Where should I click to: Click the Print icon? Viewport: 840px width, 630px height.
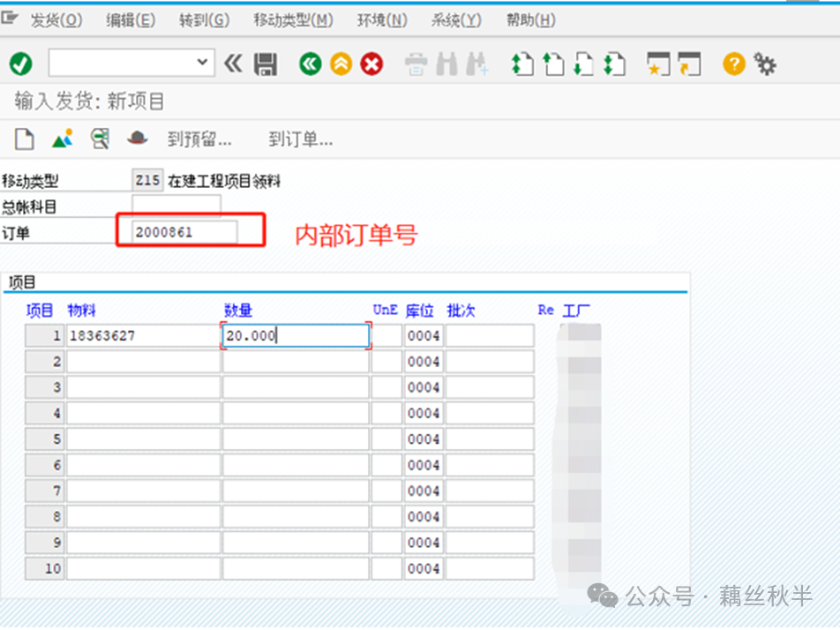[x=416, y=64]
